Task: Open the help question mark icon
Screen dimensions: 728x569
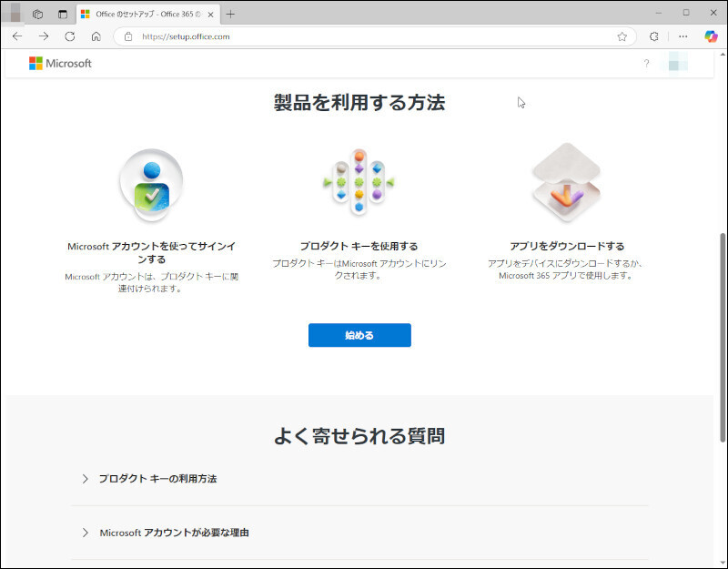Action: pos(646,63)
